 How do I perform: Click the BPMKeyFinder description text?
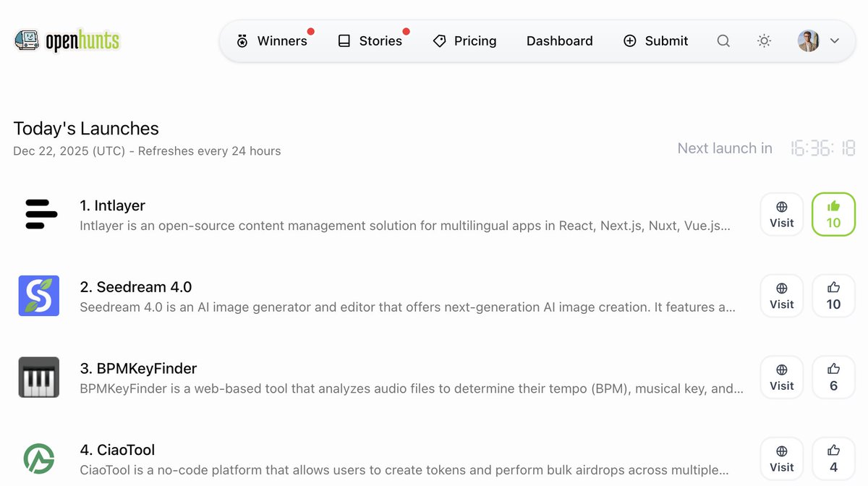coord(412,388)
